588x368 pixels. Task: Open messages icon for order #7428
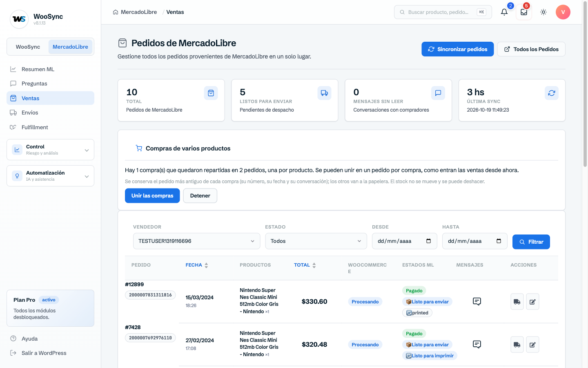coord(477,344)
